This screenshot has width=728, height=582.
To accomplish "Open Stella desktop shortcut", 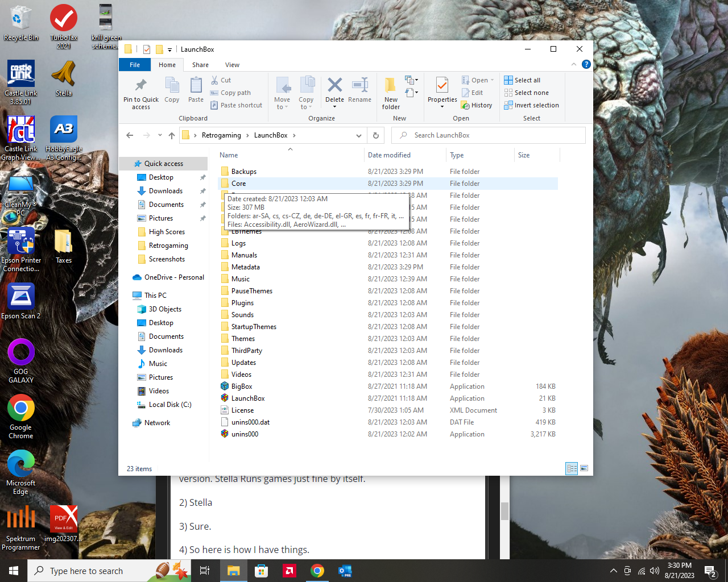I will pos(64,78).
